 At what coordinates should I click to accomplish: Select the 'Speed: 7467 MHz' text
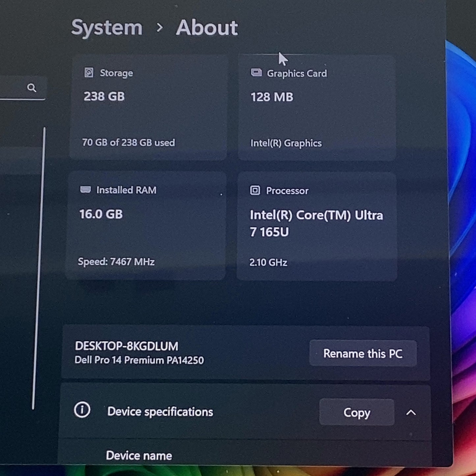click(116, 262)
